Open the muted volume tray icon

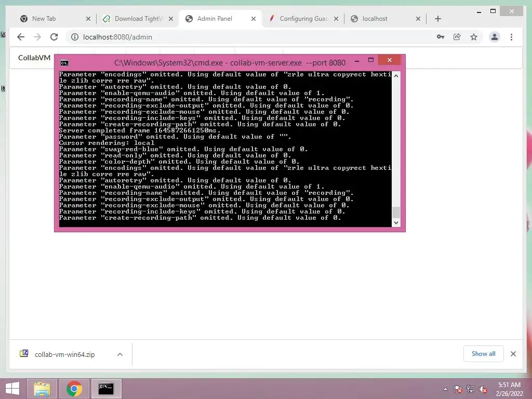point(483,389)
